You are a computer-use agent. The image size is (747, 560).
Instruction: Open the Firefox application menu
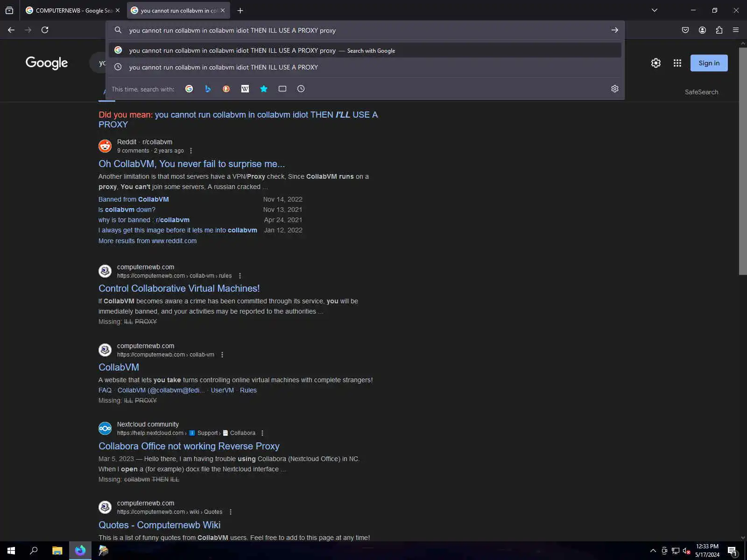tap(736, 30)
